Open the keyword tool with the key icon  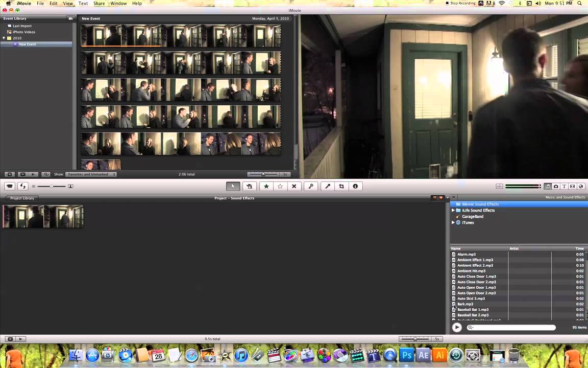[x=311, y=186]
